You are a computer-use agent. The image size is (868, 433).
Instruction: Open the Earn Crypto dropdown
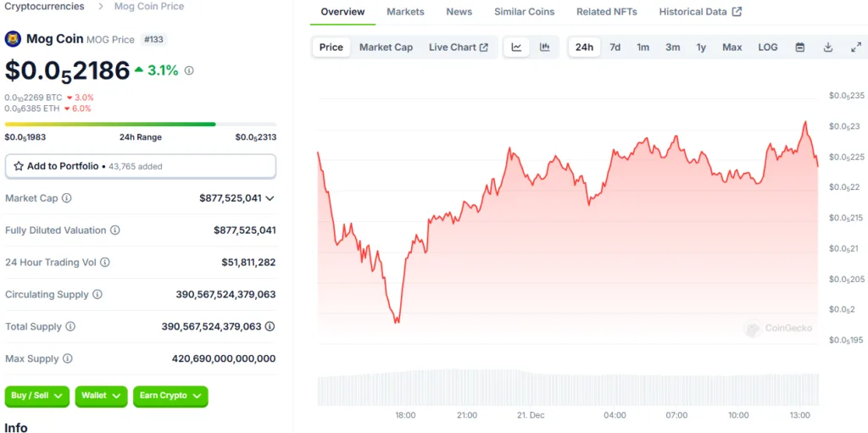click(x=170, y=396)
